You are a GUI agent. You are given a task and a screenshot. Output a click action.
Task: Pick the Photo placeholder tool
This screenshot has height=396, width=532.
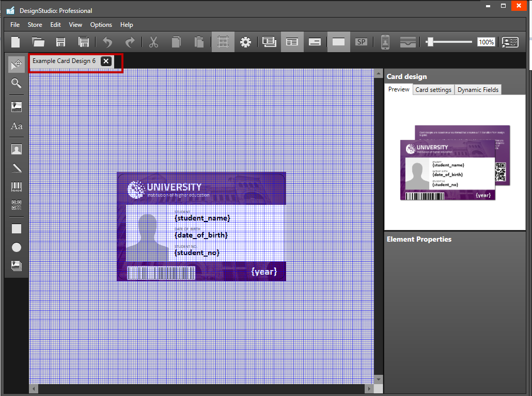pyautogui.click(x=16, y=149)
